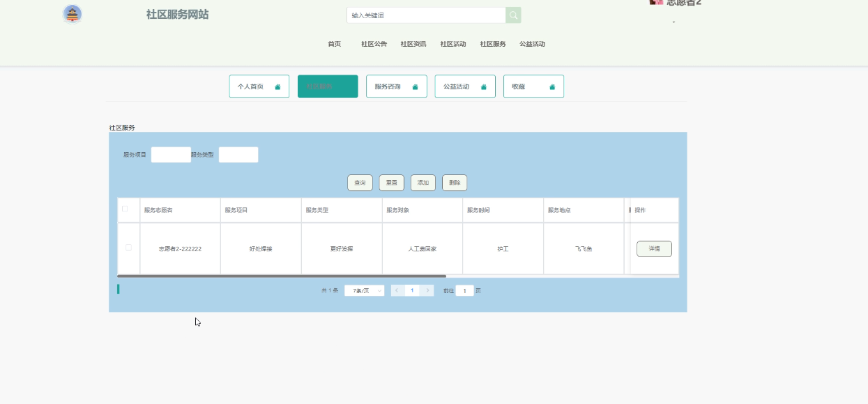
Task: Click the 志愿者2-222222 cell
Action: 180,248
